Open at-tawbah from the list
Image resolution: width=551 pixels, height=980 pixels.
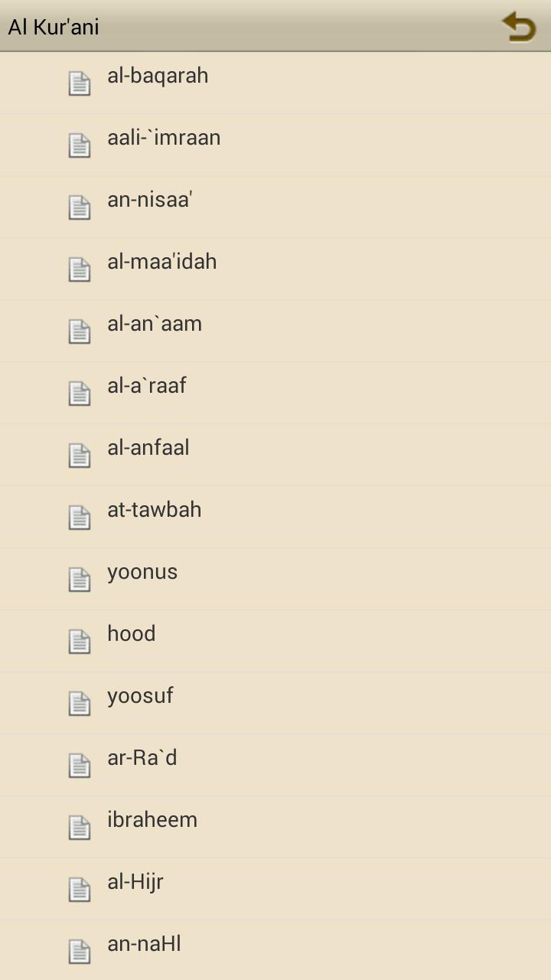[x=155, y=510]
